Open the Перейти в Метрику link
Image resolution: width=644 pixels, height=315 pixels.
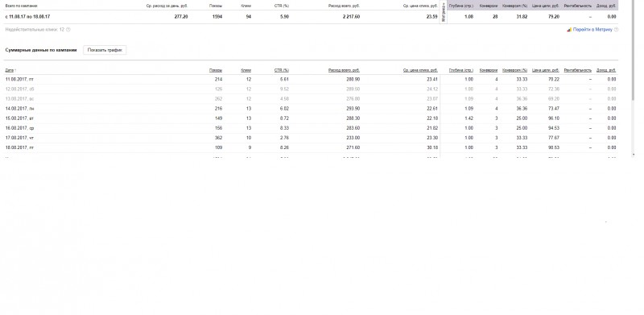(x=592, y=30)
